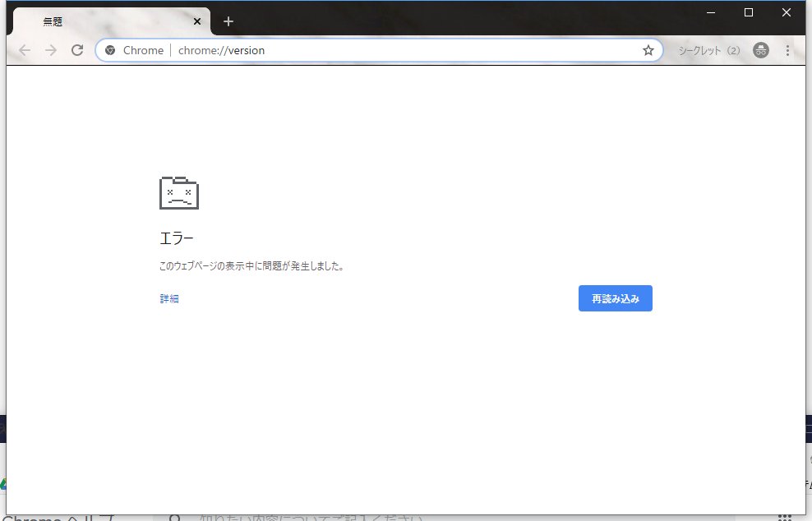
Task: Click the このウェブページの表示中に問題が発生しました message
Action: tap(251, 265)
